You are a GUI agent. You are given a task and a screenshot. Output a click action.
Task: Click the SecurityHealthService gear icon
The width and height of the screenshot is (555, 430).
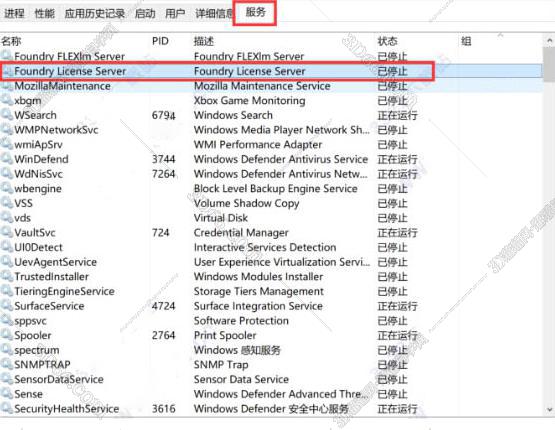click(7, 408)
